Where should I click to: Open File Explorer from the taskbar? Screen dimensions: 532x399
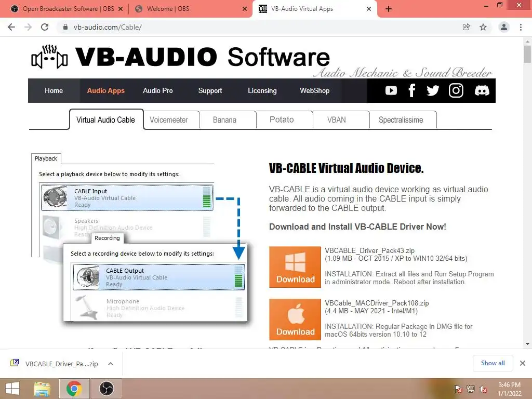[x=42, y=389]
